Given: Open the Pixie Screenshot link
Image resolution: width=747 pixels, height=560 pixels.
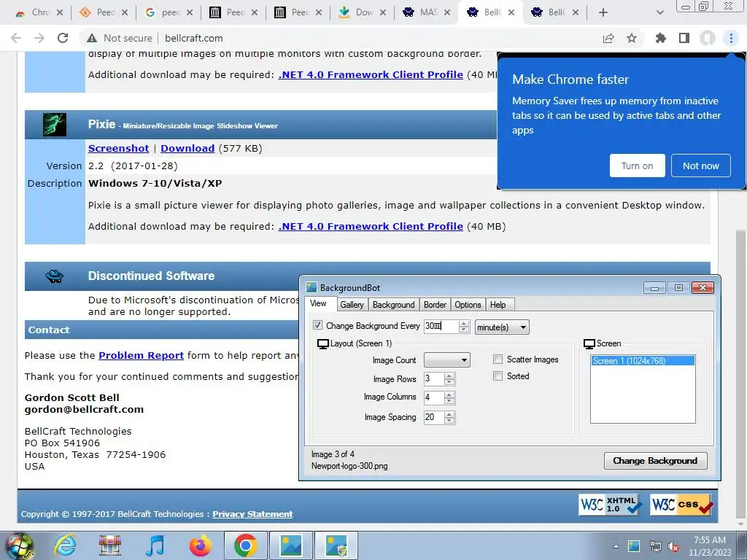Looking at the screenshot, I should pyautogui.click(x=119, y=148).
